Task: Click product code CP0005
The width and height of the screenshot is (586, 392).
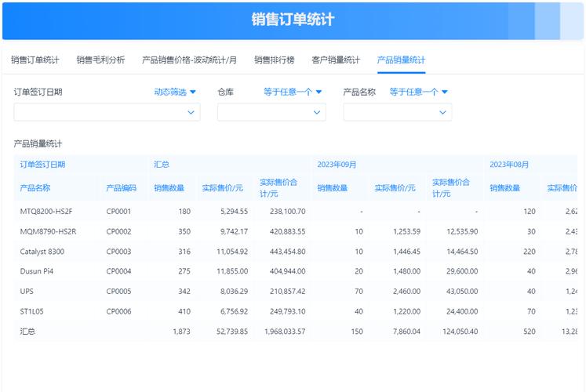Action: (x=118, y=291)
